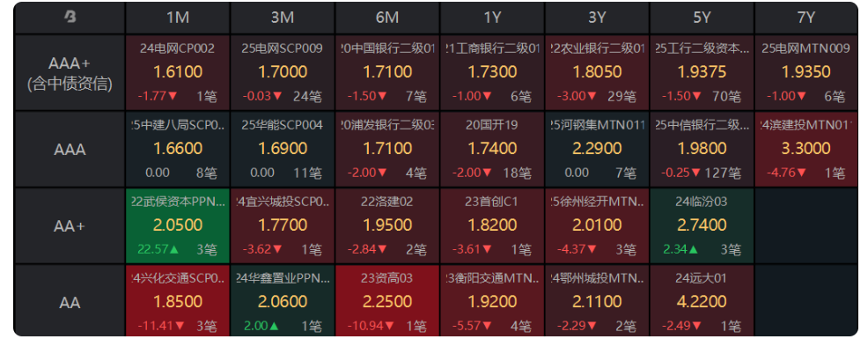The image size is (868, 339).
Task: Open the 23资高03 cell at 2.2500
Action: click(x=387, y=301)
